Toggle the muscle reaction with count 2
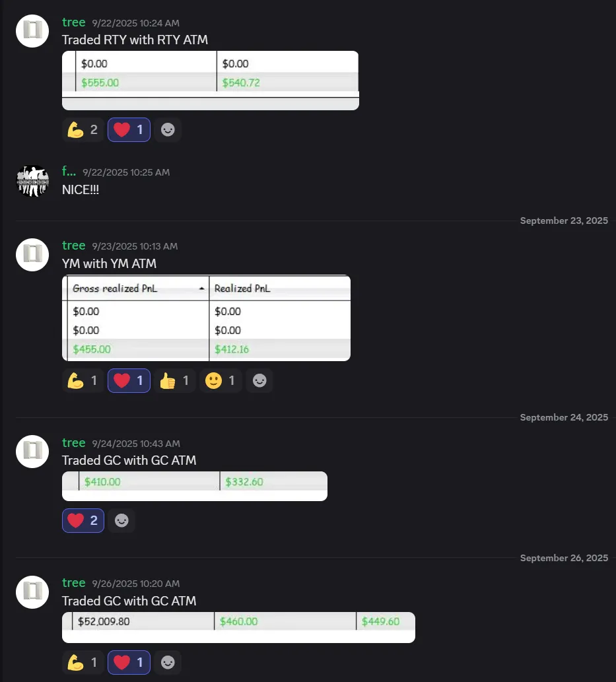The image size is (616, 682). [x=83, y=130]
